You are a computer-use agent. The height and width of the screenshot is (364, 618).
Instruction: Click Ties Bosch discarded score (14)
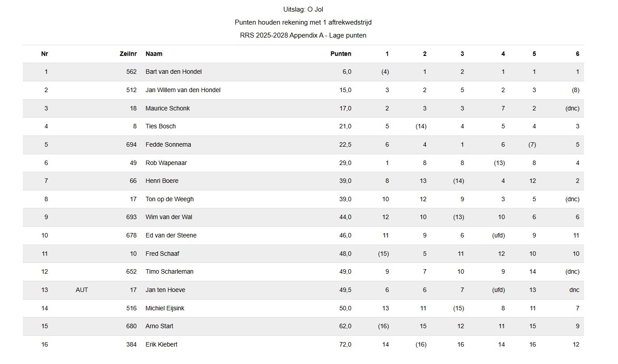(421, 126)
